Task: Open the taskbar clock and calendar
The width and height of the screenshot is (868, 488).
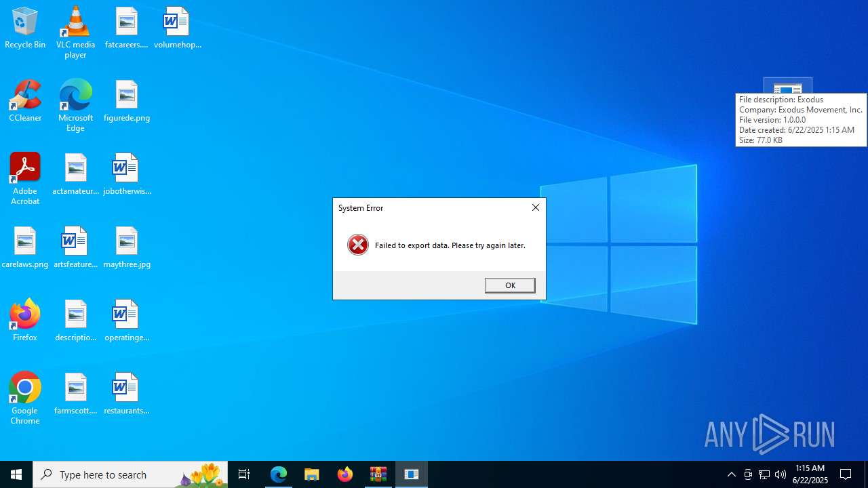Action: pyautogui.click(x=810, y=474)
